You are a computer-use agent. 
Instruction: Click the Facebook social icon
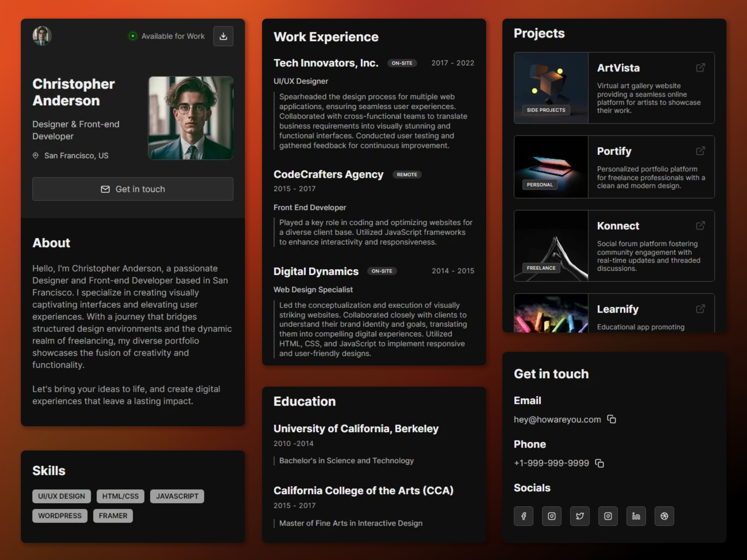click(524, 516)
